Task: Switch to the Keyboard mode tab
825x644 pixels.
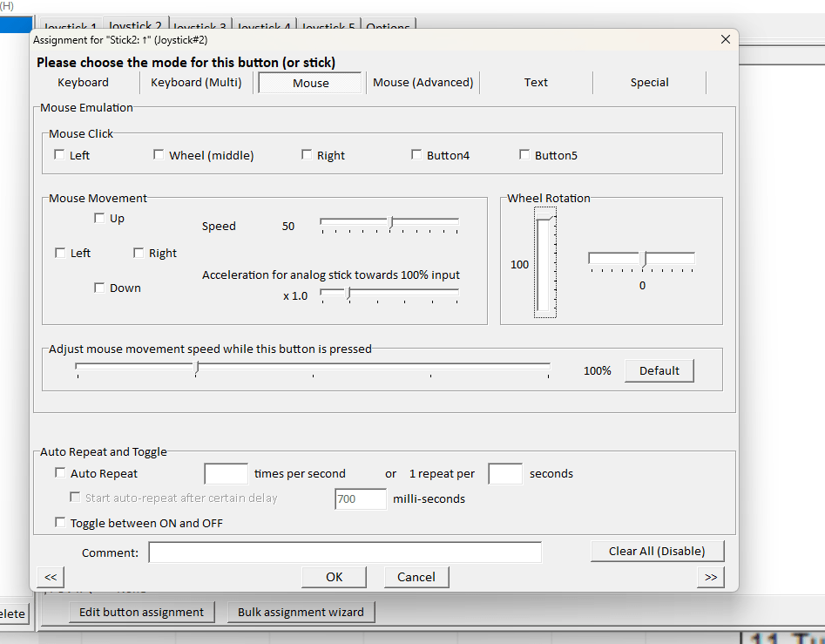Action: pos(83,83)
